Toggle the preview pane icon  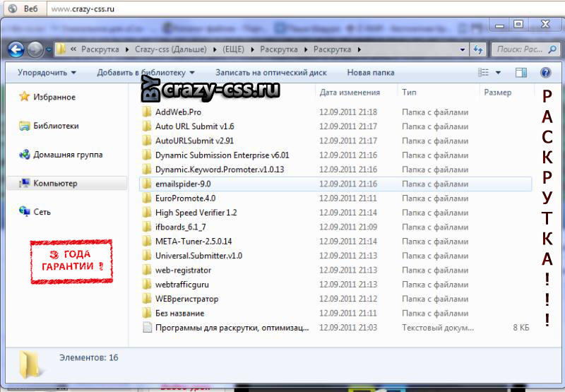(x=521, y=73)
